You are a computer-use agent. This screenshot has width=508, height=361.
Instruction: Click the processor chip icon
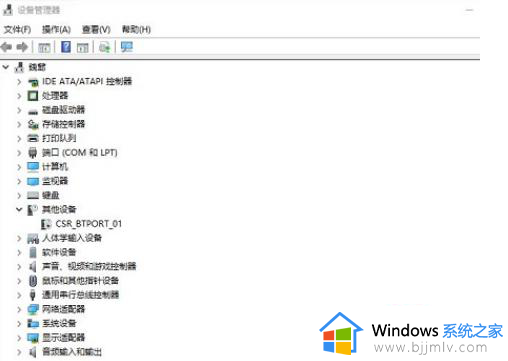pyautogui.click(x=33, y=96)
